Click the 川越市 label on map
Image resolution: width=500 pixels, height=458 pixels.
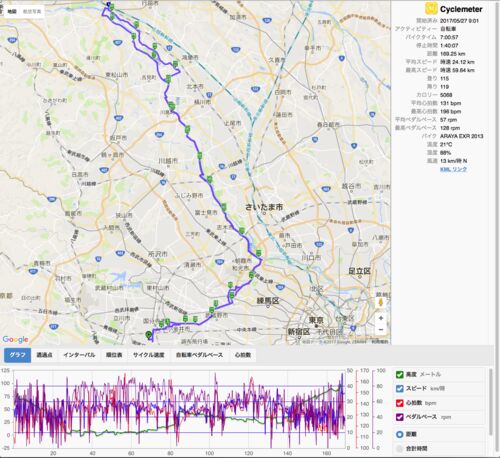pos(168,161)
